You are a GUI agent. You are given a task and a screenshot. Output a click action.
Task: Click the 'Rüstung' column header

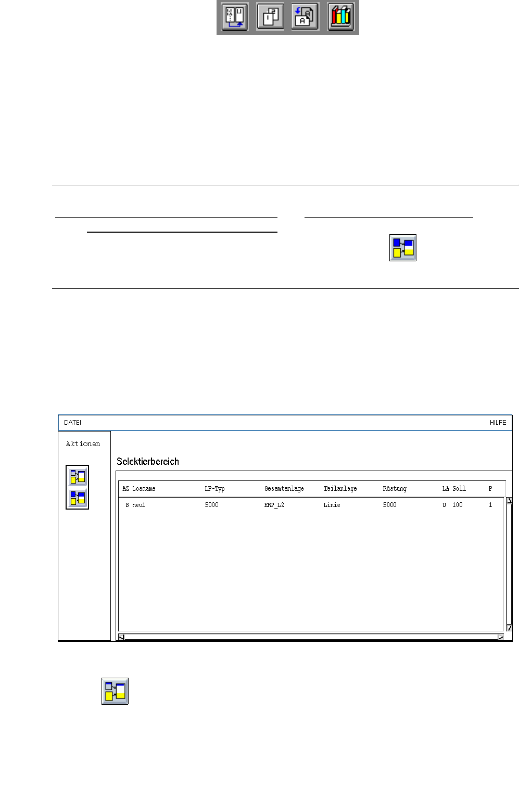[395, 489]
